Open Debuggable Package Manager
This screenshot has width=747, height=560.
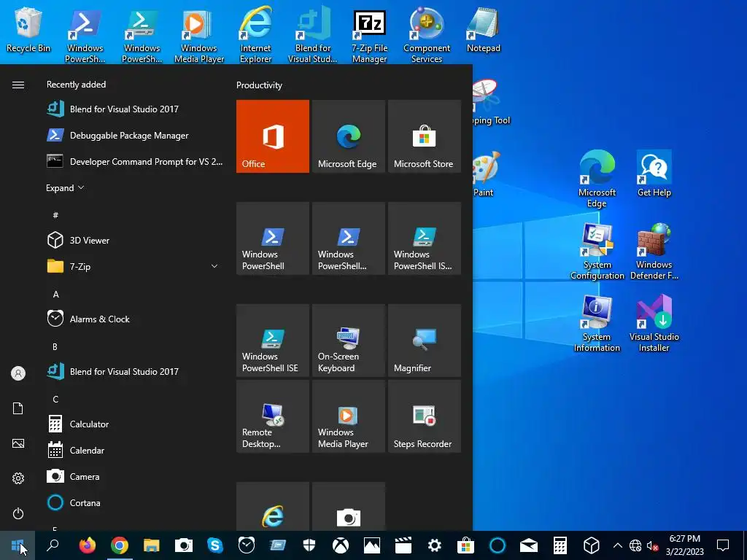[134, 135]
